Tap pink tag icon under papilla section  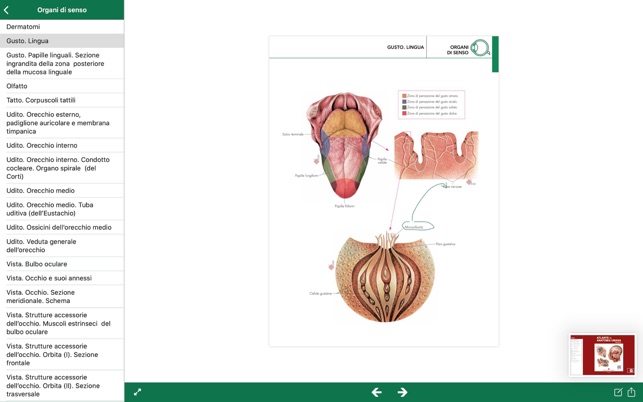[469, 182]
